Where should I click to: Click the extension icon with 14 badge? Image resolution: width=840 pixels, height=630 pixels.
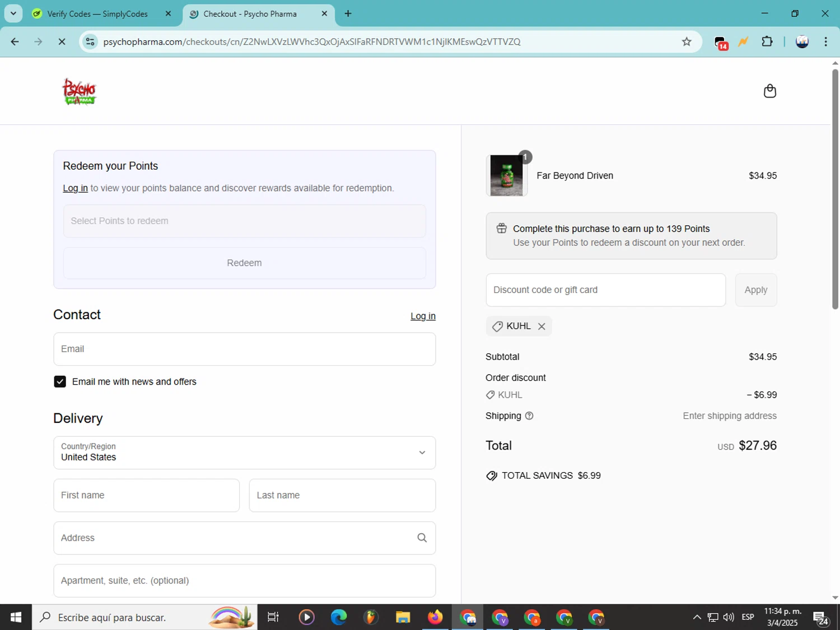721,43
